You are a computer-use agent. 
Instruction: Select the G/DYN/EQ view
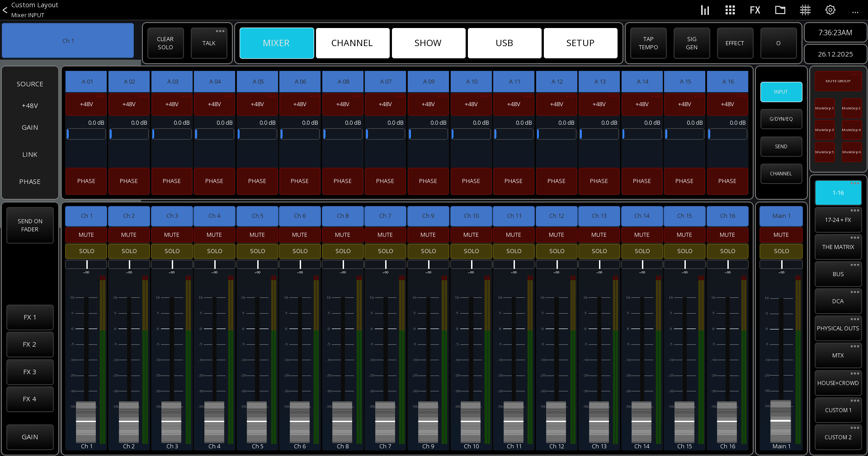[x=781, y=119]
